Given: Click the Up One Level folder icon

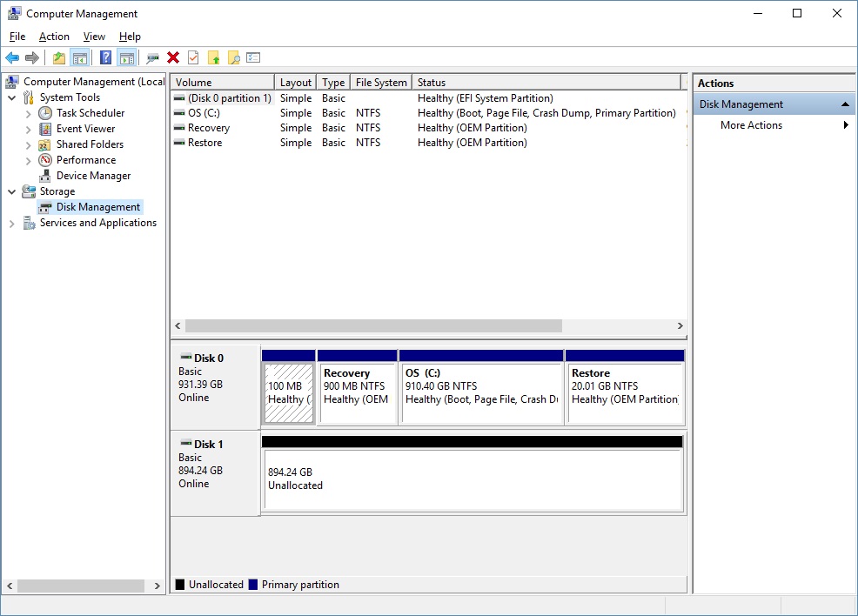Looking at the screenshot, I should pos(59,57).
